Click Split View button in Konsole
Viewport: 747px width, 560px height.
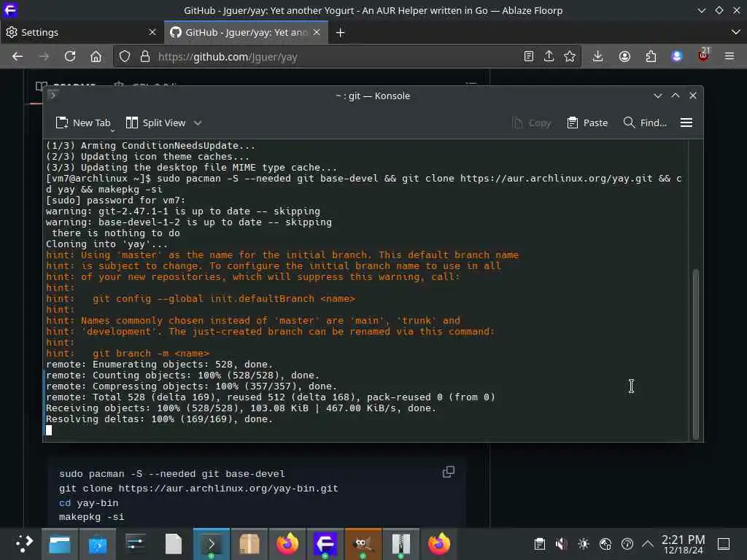pyautogui.click(x=155, y=122)
